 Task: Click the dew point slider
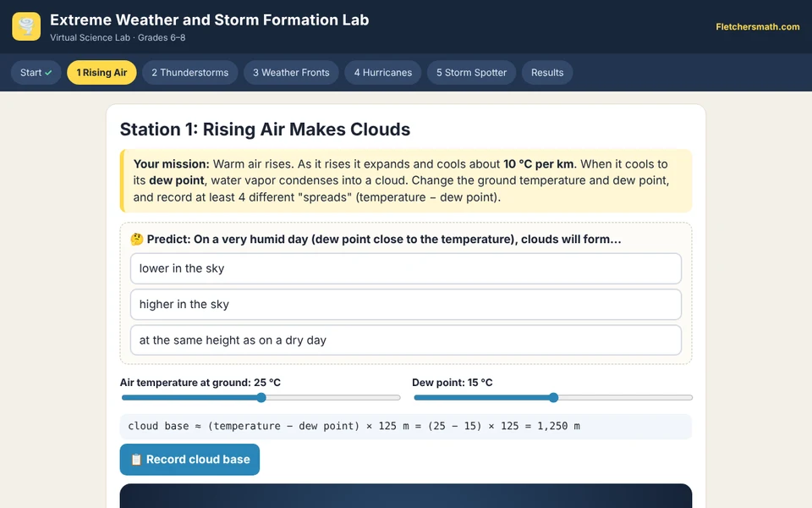[553, 398]
